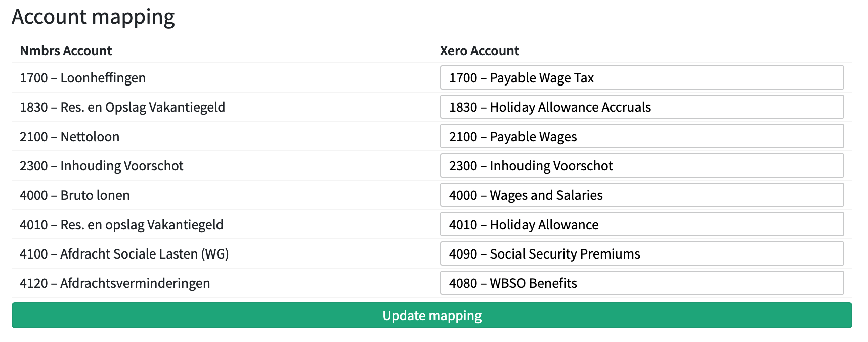
Task: Select the 2100 – Nettoloon row label
Action: (69, 137)
